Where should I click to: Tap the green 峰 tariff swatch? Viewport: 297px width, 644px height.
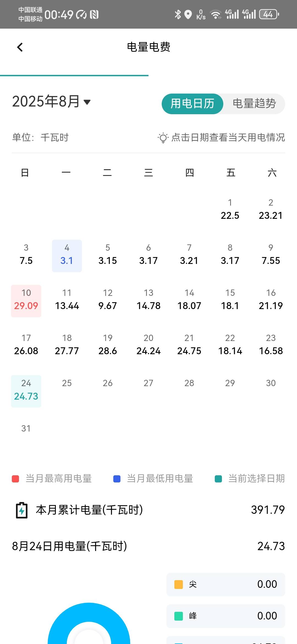pyautogui.click(x=179, y=616)
